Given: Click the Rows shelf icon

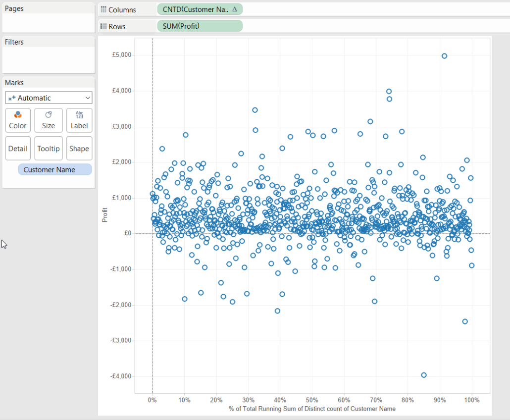Looking at the screenshot, I should coord(103,26).
